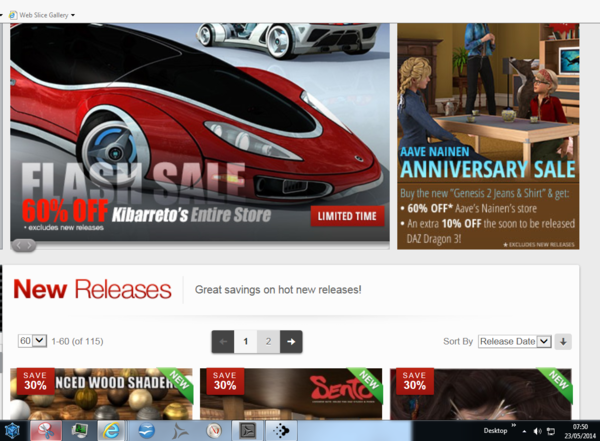Image resolution: width=600 pixels, height=441 pixels.
Task: Click the Windows Start button
Action: (12, 431)
